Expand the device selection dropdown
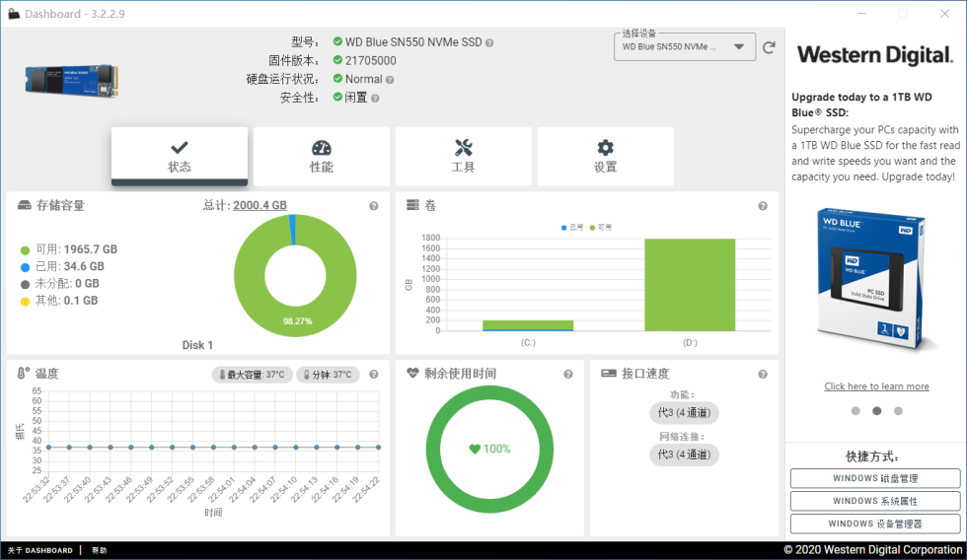967x560 pixels. [x=685, y=46]
